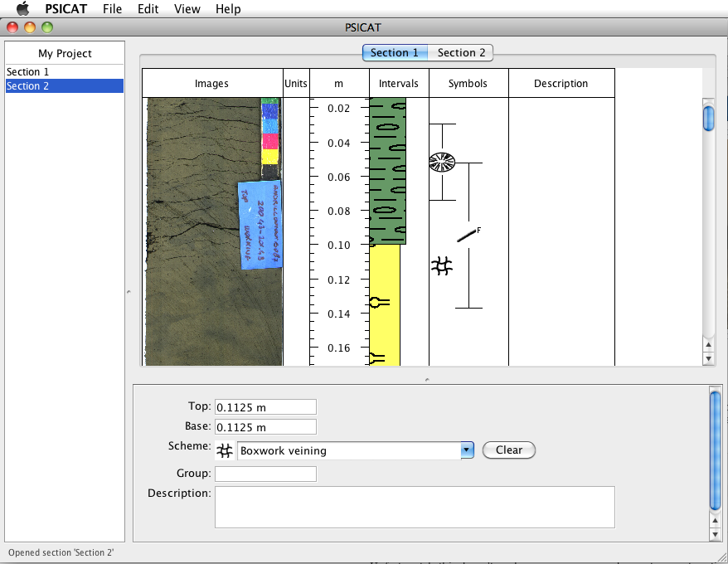
Task: Click the Description text area
Action: (415, 507)
